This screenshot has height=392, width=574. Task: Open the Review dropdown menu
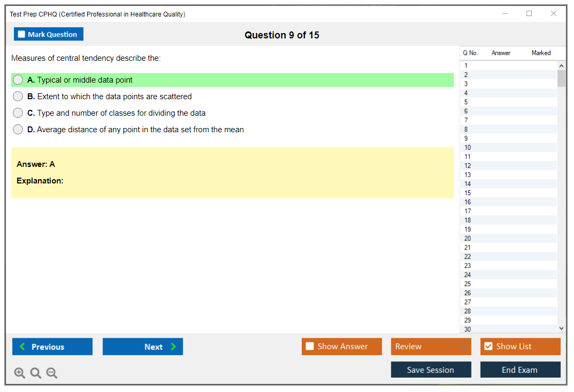(x=430, y=347)
